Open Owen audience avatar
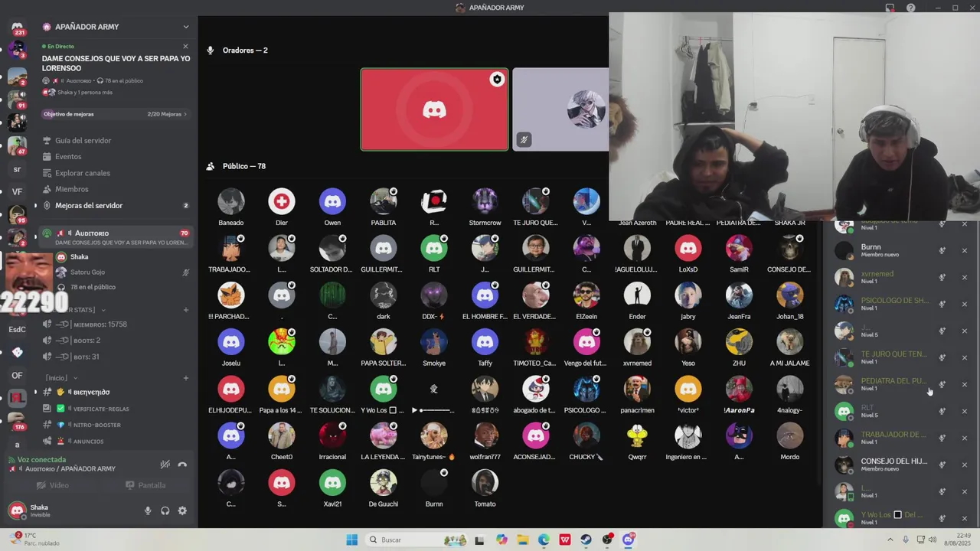Viewport: 980px width, 551px height. pyautogui.click(x=332, y=201)
